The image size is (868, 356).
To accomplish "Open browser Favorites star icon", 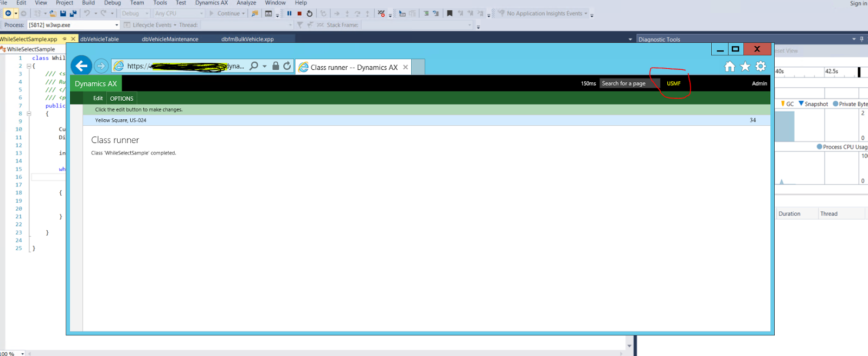I will coord(745,66).
